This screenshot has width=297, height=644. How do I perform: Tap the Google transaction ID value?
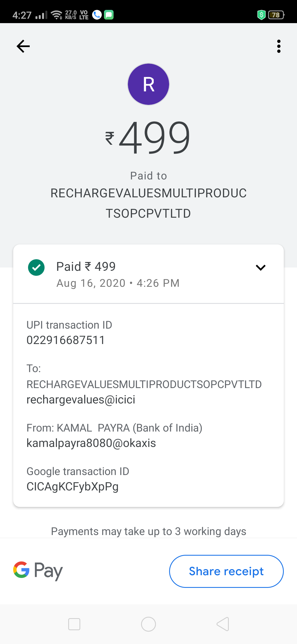click(72, 487)
